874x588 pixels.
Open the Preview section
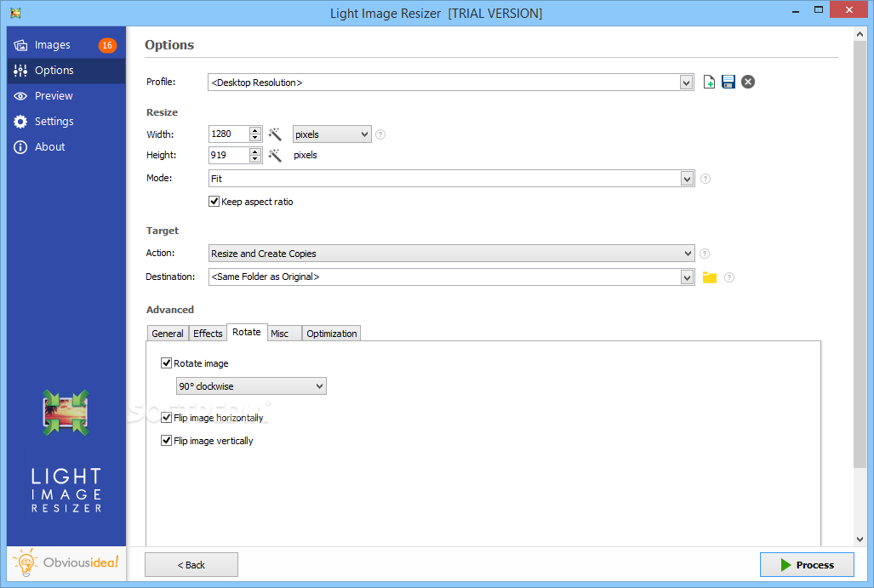tap(66, 96)
